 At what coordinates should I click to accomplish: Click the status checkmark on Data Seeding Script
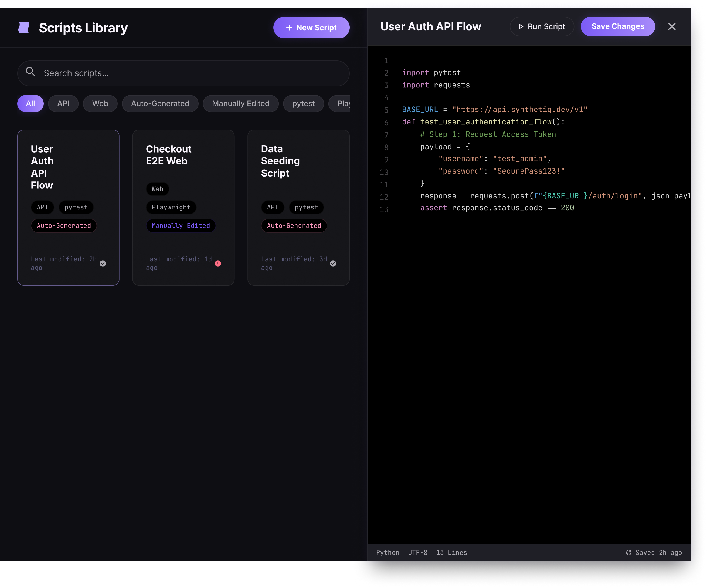(333, 263)
